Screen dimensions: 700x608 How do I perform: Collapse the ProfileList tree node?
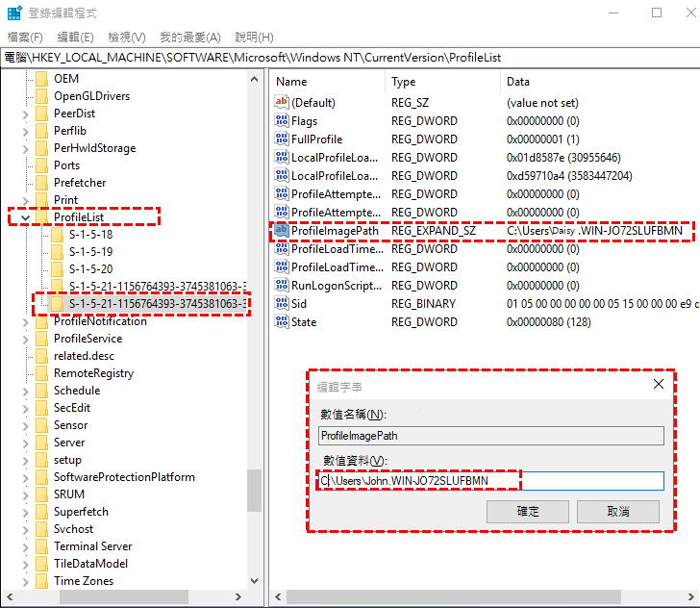pos(25,218)
